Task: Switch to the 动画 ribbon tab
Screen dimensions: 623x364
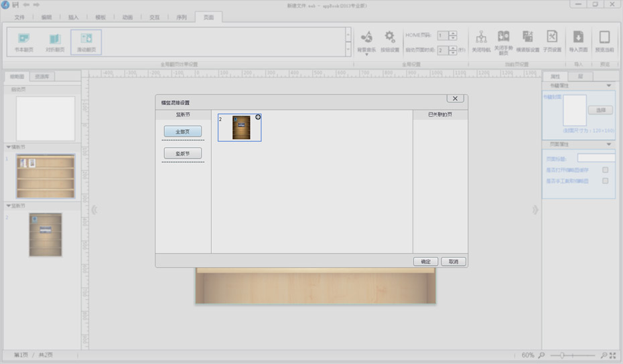Action: (x=127, y=17)
